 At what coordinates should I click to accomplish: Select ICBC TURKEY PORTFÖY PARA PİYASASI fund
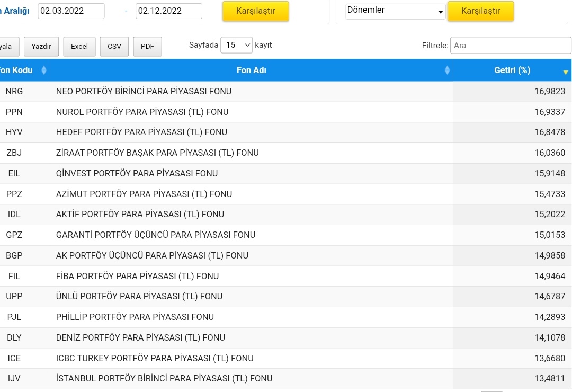pos(155,358)
